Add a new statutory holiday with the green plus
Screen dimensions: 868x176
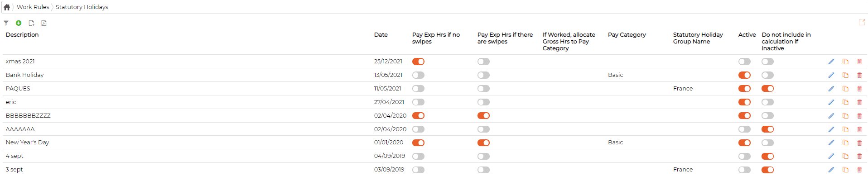click(19, 23)
